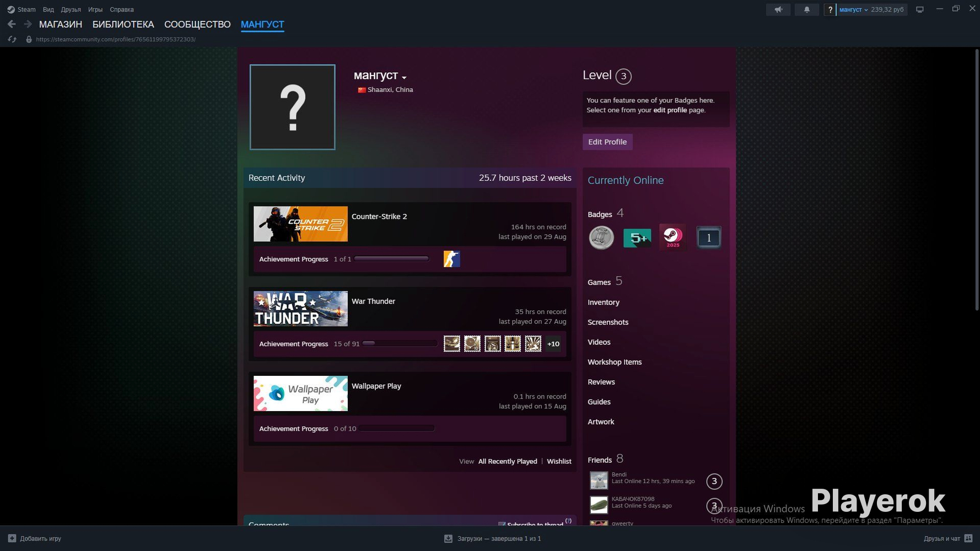Open КАБАЧОК87098's friend avatar
980x551 pixels.
point(599,505)
